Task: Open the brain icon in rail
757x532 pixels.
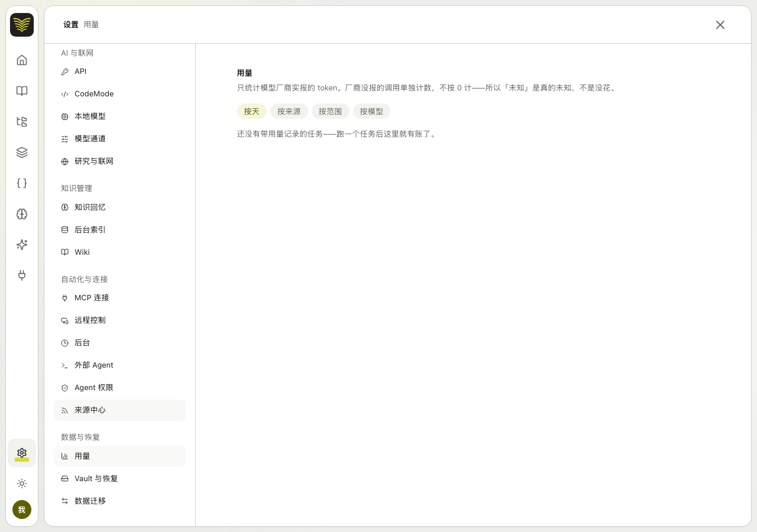Action: coord(22,214)
